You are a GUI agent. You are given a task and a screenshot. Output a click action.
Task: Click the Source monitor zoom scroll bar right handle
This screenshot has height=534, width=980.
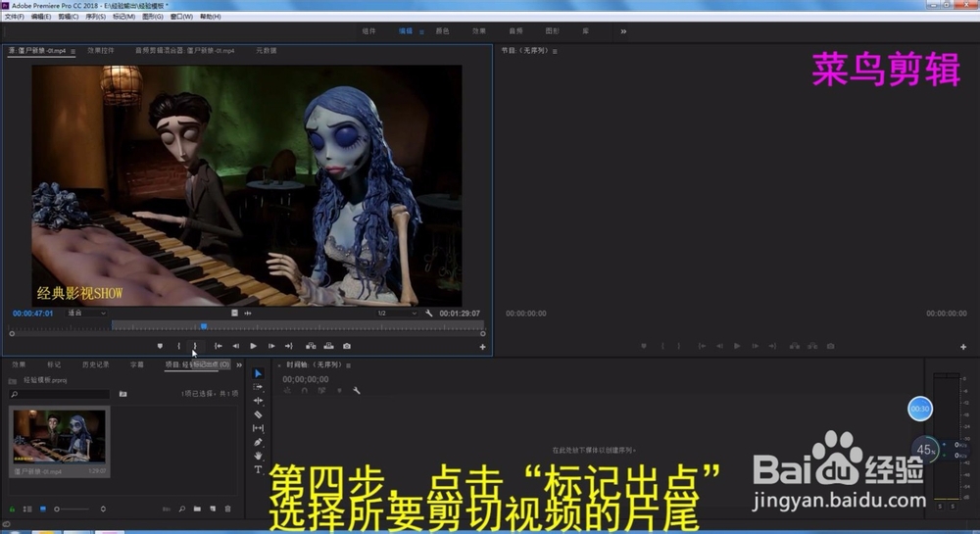click(482, 333)
